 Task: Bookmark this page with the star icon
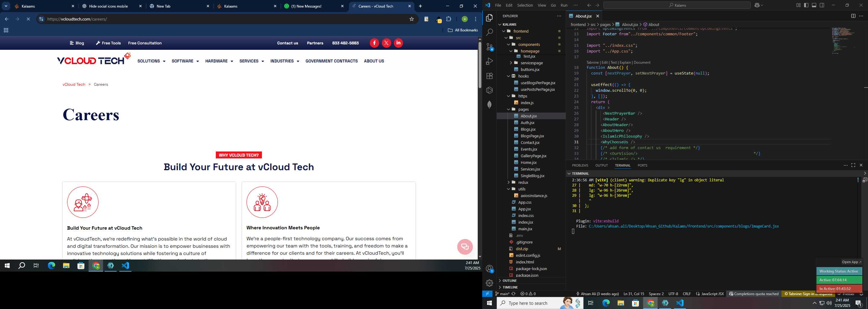point(411,19)
